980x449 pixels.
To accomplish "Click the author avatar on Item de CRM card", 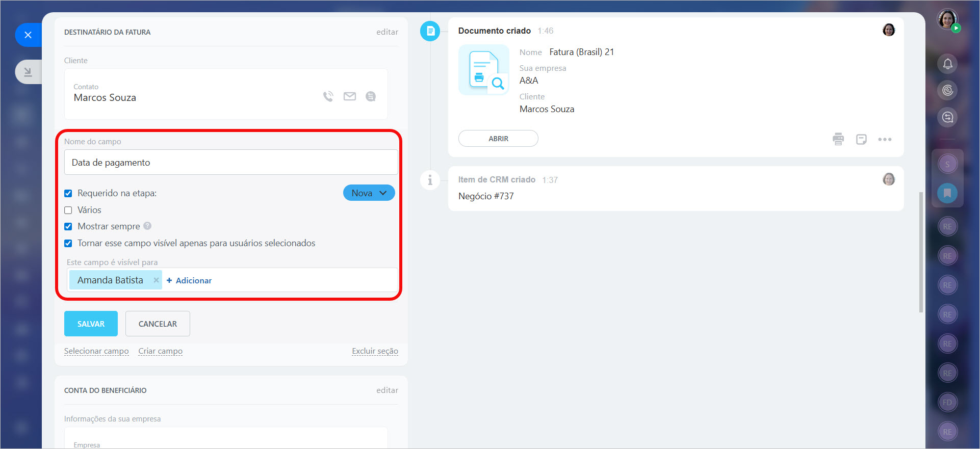I will point(889,179).
